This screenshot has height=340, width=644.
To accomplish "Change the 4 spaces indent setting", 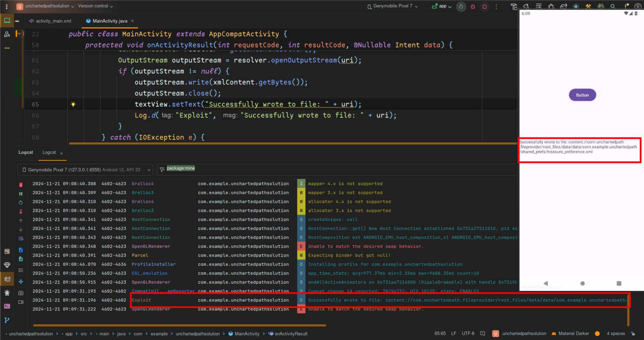I will point(616,333).
